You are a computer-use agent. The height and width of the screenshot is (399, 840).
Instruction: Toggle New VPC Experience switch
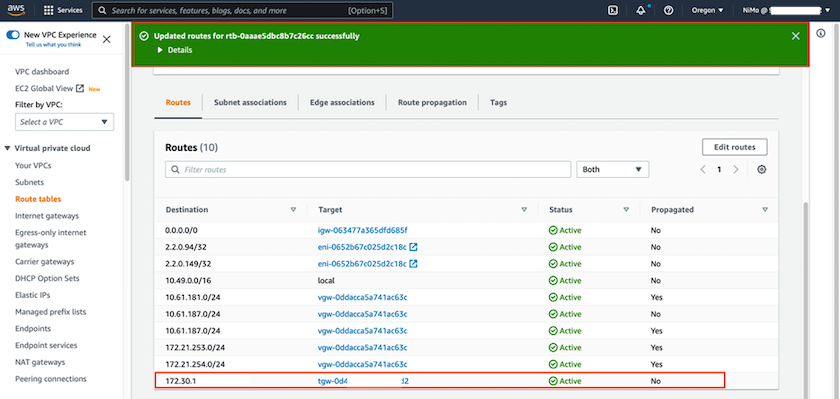click(13, 35)
